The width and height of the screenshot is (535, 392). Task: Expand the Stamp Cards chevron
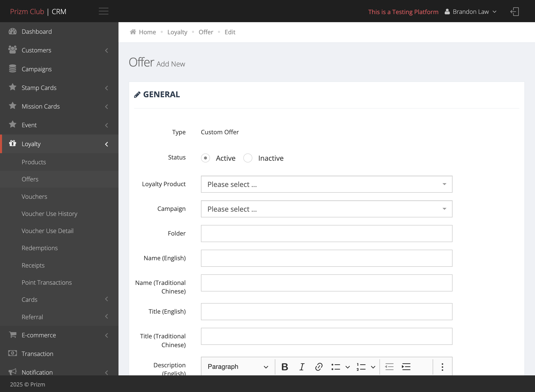107,88
